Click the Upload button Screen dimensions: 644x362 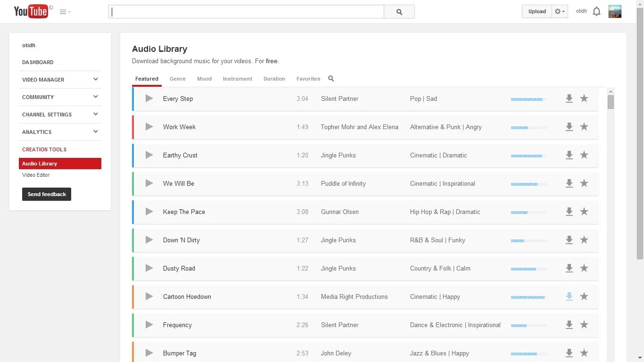pyautogui.click(x=537, y=11)
